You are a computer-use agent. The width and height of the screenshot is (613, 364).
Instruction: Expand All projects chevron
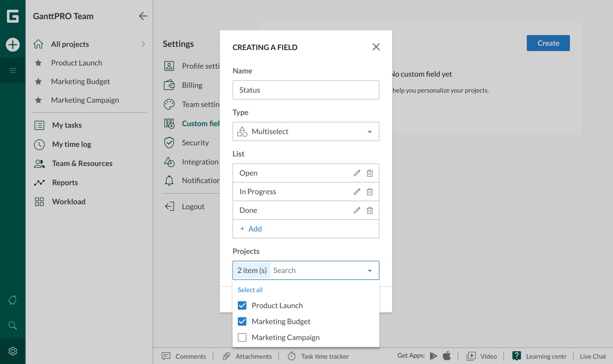click(143, 44)
